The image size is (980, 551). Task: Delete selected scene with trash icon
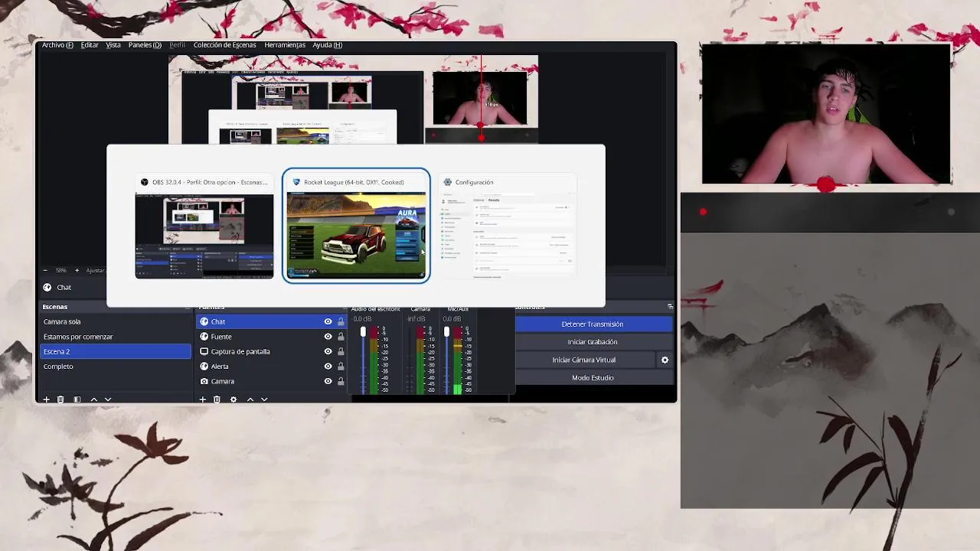pyautogui.click(x=60, y=399)
